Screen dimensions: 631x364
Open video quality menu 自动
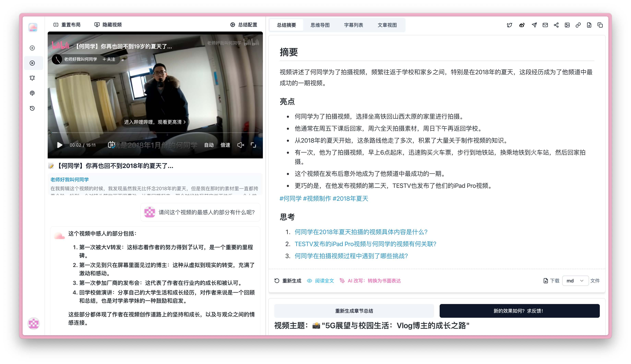(x=209, y=145)
